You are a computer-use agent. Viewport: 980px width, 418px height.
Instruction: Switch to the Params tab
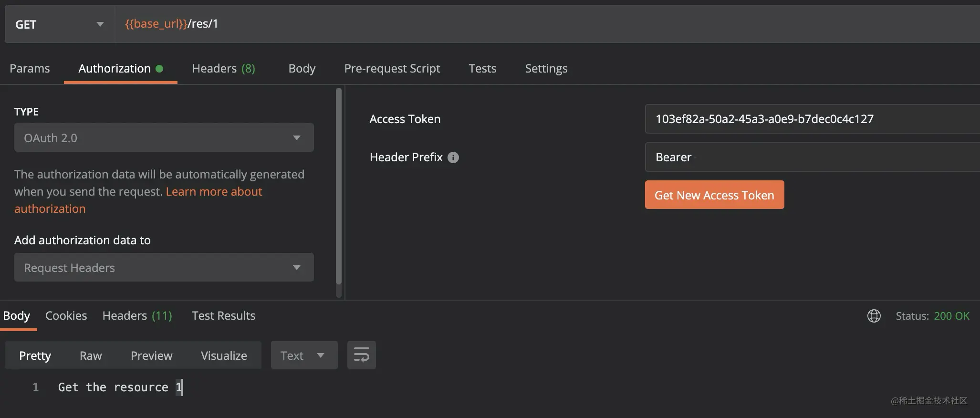[30, 69]
